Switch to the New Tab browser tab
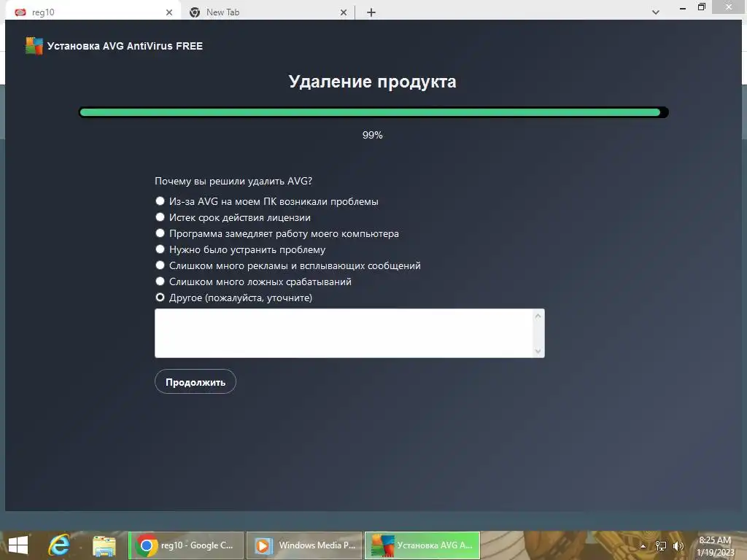The width and height of the screenshot is (747, 560). (x=267, y=12)
